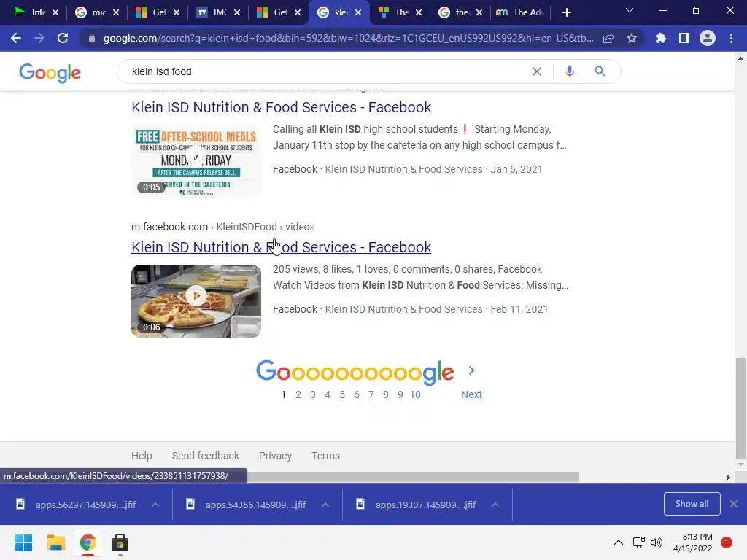This screenshot has height=560, width=747.
Task: Open the Help footer link
Action: 142,456
